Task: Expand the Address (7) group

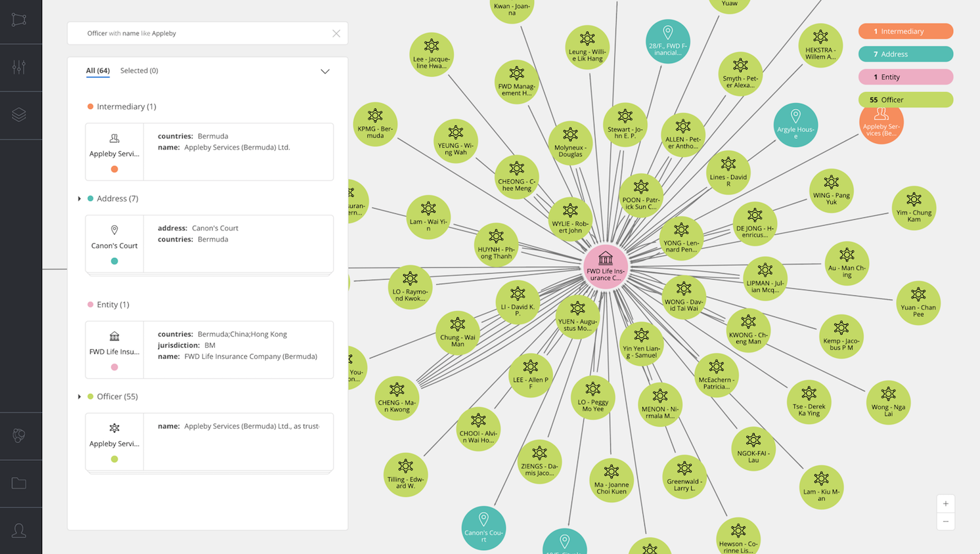Action: [79, 198]
